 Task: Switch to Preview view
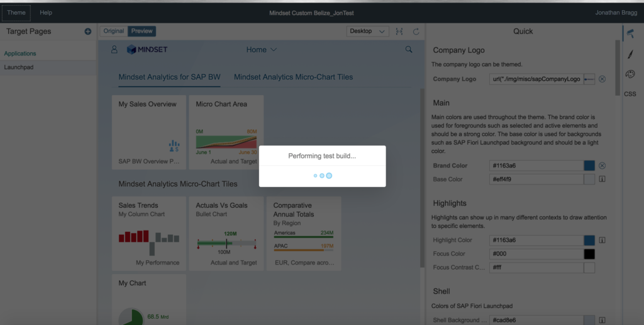142,31
